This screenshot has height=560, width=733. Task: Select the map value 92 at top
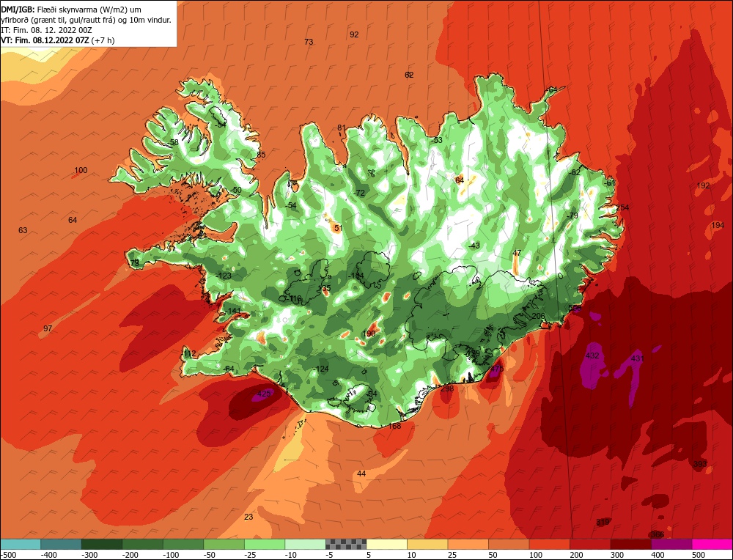(x=354, y=34)
